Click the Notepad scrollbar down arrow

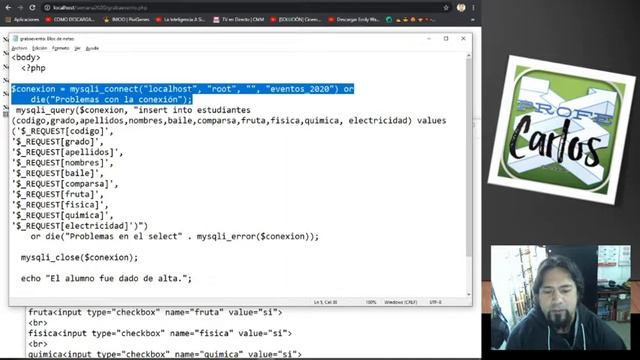pyautogui.click(x=469, y=294)
